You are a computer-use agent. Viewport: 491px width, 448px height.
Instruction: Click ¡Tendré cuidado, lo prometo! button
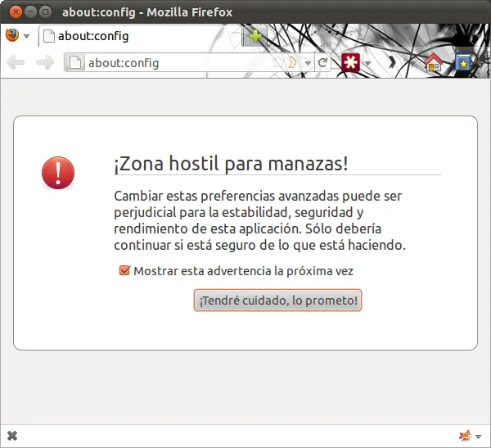click(277, 301)
